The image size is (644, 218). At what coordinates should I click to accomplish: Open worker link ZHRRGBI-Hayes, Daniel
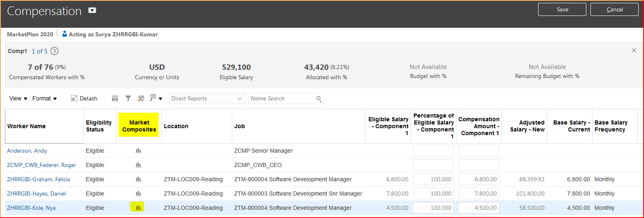(x=36, y=194)
